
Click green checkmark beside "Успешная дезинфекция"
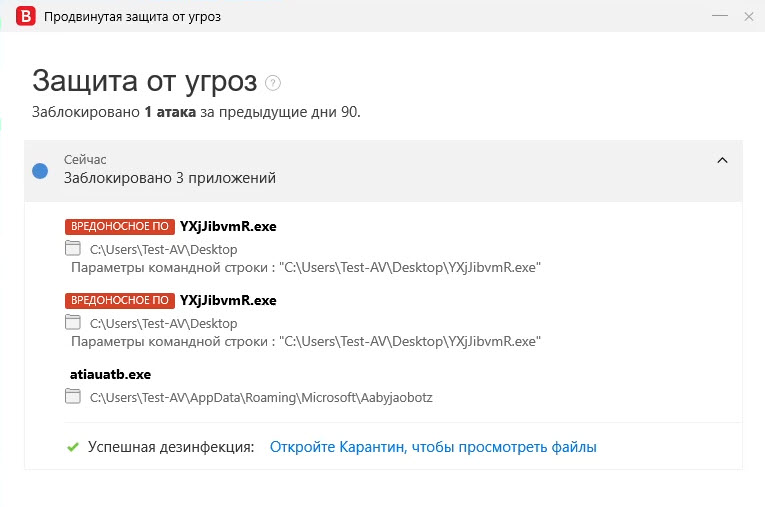pos(72,447)
